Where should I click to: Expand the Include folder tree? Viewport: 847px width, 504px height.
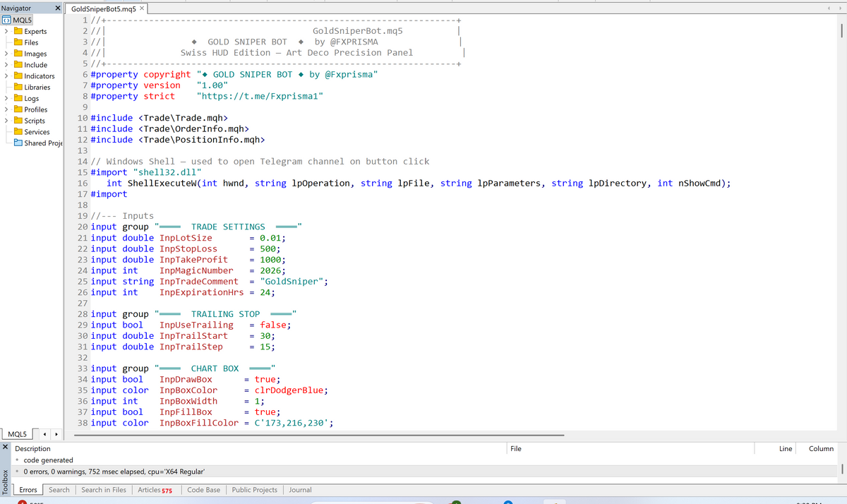click(6, 64)
